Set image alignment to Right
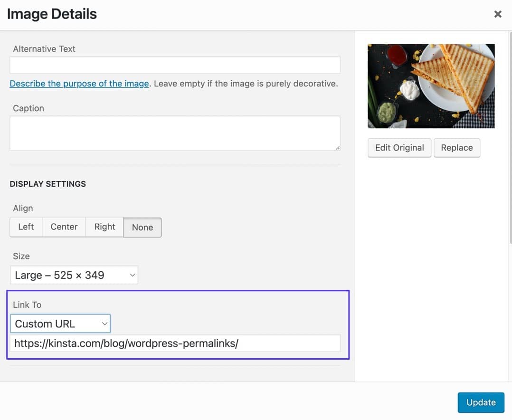 coord(104,227)
